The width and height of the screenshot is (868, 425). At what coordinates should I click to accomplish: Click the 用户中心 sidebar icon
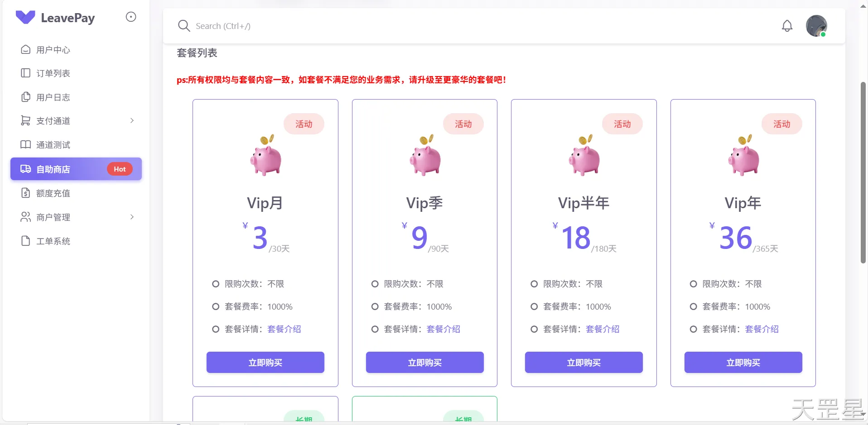coord(26,49)
